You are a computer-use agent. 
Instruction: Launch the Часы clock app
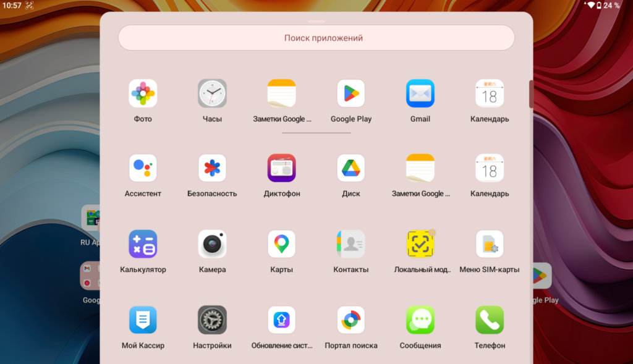pos(212,94)
